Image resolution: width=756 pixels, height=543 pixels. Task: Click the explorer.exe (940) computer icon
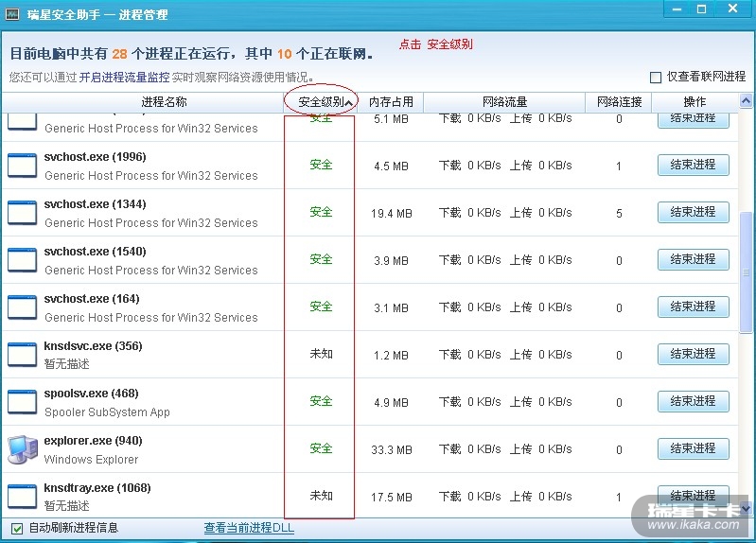22,449
